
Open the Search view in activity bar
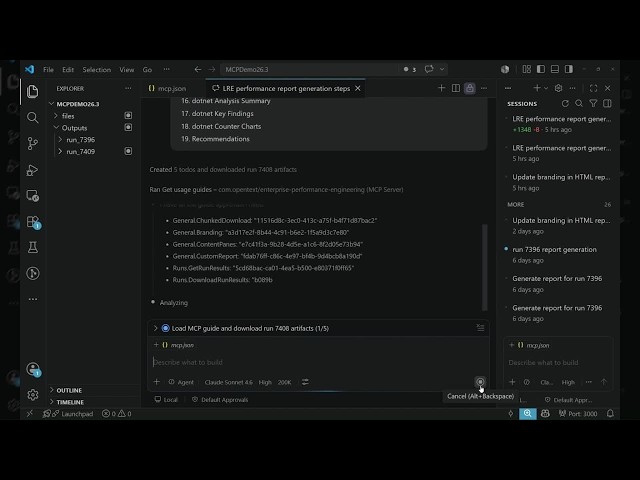click(x=32, y=118)
